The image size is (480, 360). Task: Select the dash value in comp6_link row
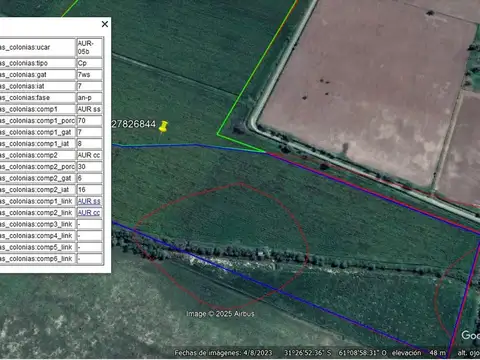(79, 259)
